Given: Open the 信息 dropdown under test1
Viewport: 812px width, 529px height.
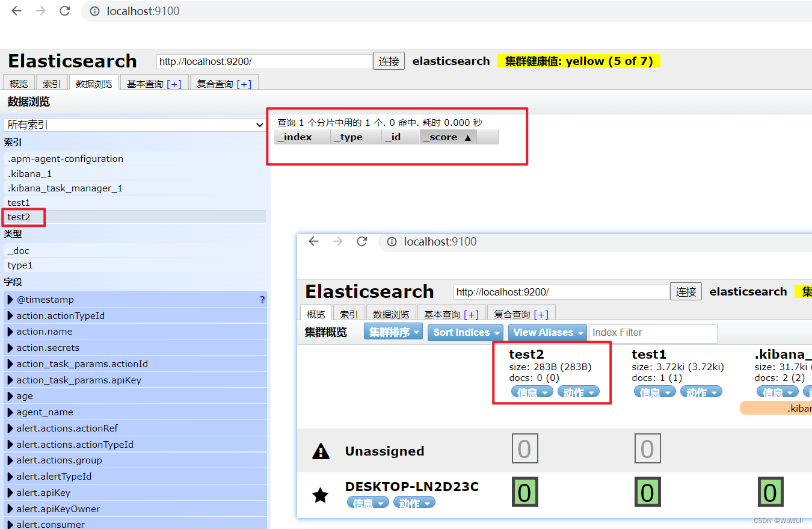Looking at the screenshot, I should (x=655, y=392).
